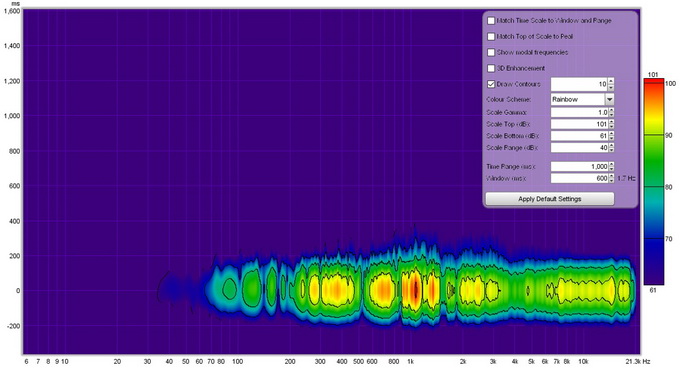Decrease Scale Top with its down arrow
The image size is (680, 368).
pos(611,127)
